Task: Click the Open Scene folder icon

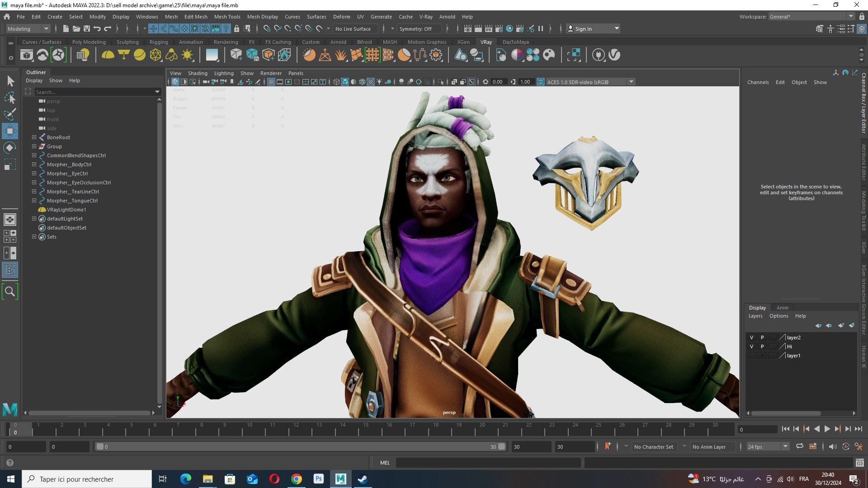Action: pos(76,28)
